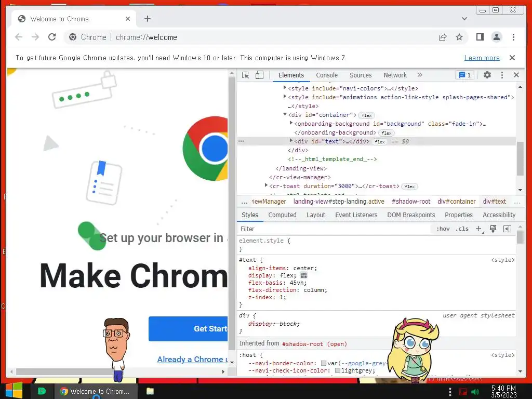Open DevTools customize three-dot menu
532x399 pixels.
coord(502,75)
